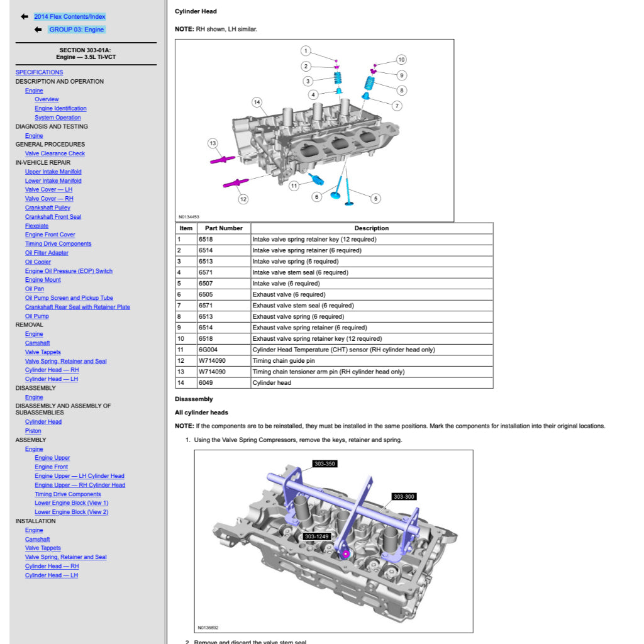Open Cylinder Head — LH under Installation
The width and height of the screenshot is (644, 644).
tap(52, 575)
